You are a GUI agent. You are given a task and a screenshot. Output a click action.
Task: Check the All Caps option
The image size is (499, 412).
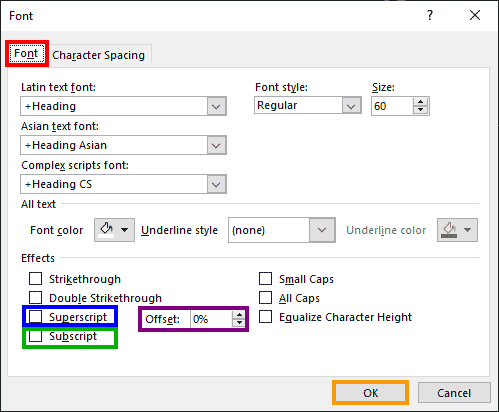click(265, 297)
